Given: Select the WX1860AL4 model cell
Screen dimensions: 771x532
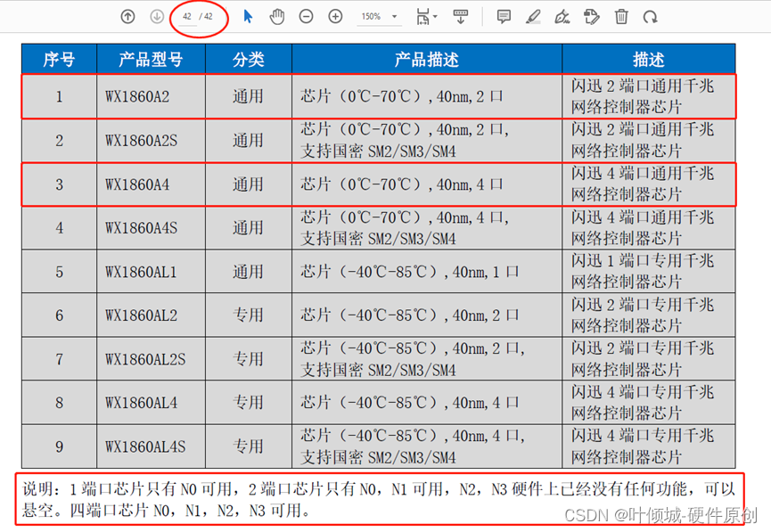Looking at the screenshot, I should 151,403.
